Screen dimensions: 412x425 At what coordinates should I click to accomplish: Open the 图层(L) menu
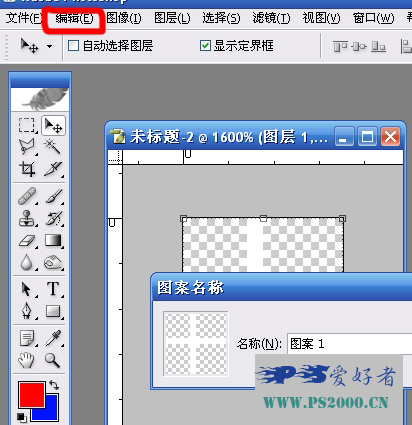[172, 18]
